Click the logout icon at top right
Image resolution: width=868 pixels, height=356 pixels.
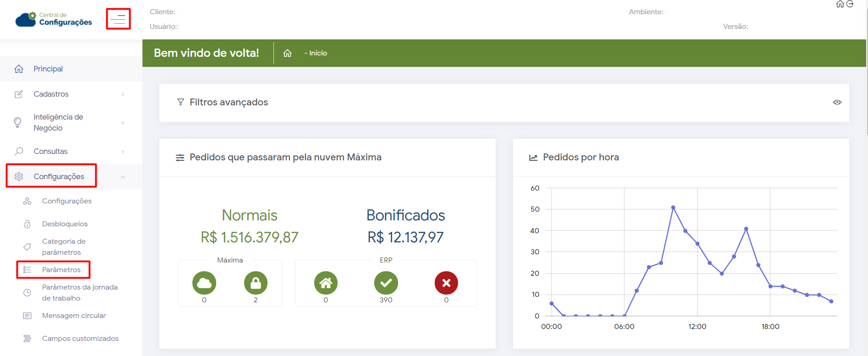(850, 4)
